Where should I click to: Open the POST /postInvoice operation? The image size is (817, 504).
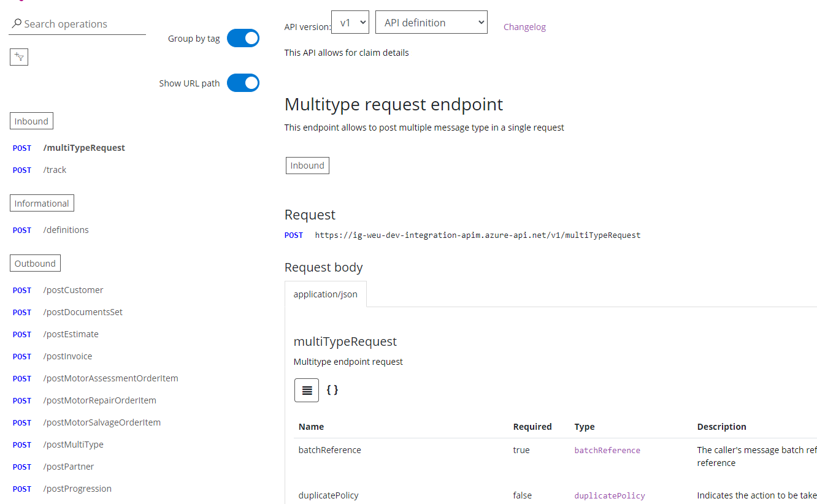point(67,356)
